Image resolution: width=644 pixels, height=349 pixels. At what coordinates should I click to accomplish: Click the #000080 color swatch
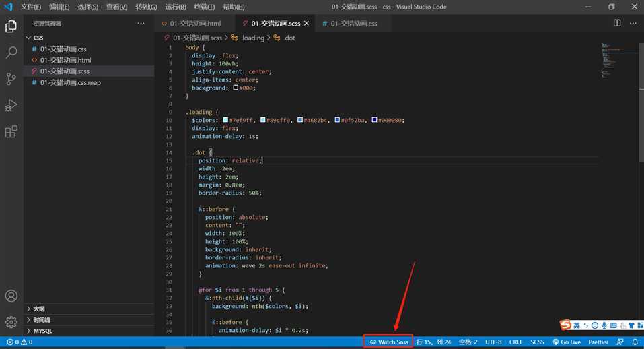374,120
